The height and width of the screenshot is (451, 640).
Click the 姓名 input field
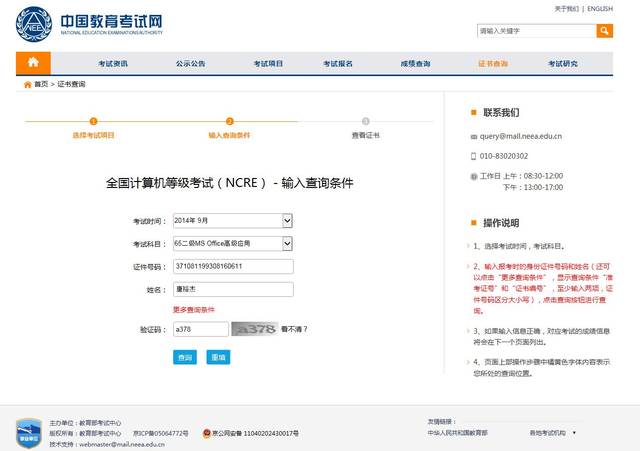(233, 289)
